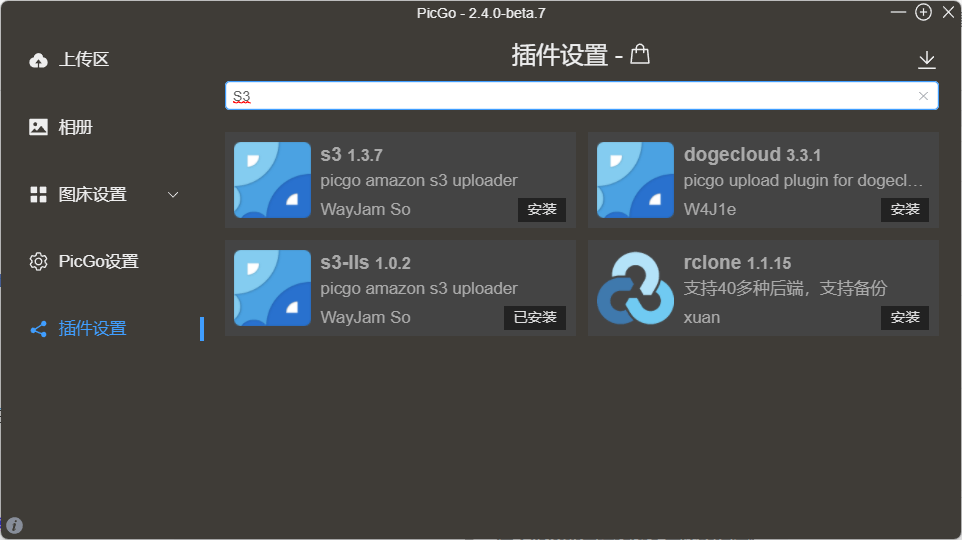962x540 pixels.
Task: Minimize the PicGo window
Action: point(898,12)
